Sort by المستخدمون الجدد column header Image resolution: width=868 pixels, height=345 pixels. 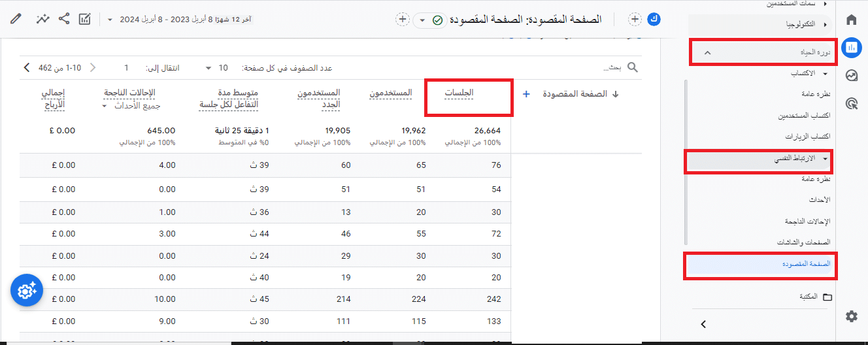[x=319, y=99]
